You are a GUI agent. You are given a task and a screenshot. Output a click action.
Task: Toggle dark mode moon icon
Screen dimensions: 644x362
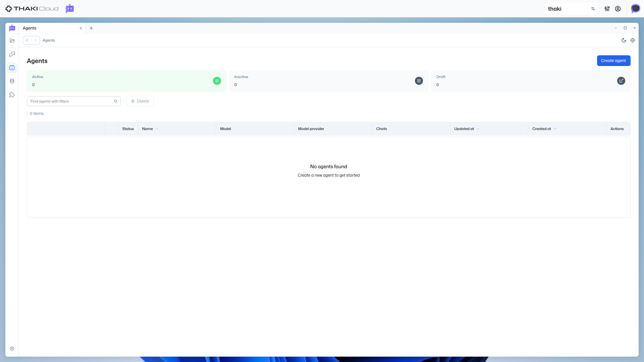click(624, 40)
